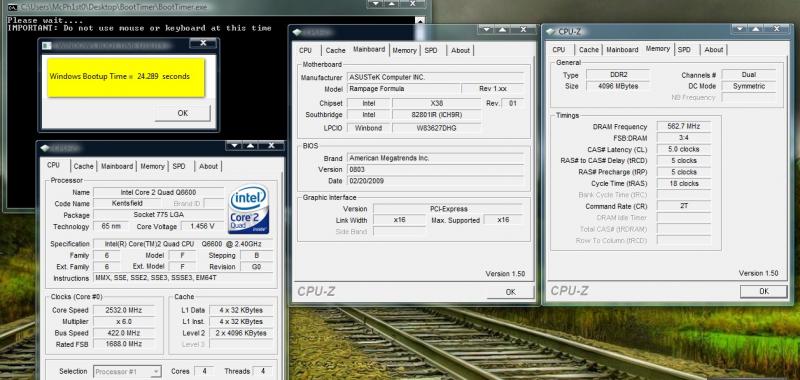Select CPU tab in Memory window
The width and height of the screenshot is (800, 380).
pos(559,49)
